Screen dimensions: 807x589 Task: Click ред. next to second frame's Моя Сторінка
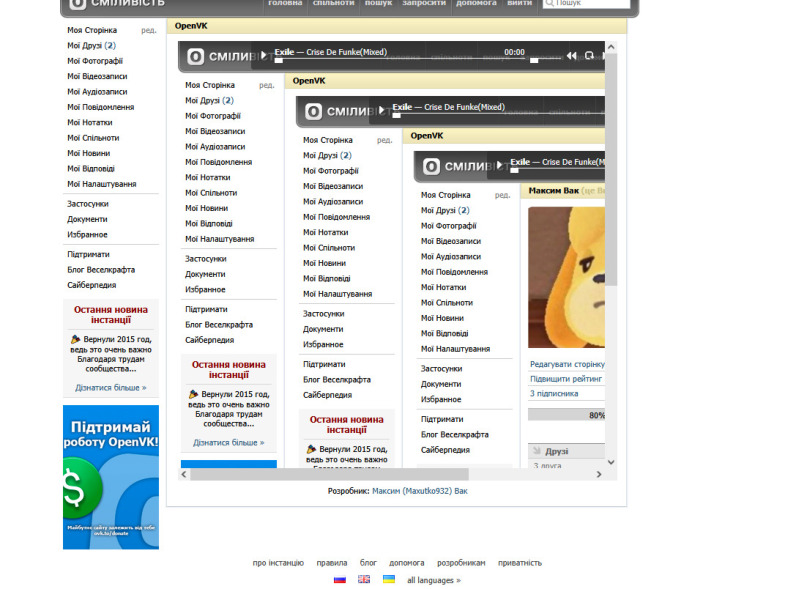click(384, 140)
